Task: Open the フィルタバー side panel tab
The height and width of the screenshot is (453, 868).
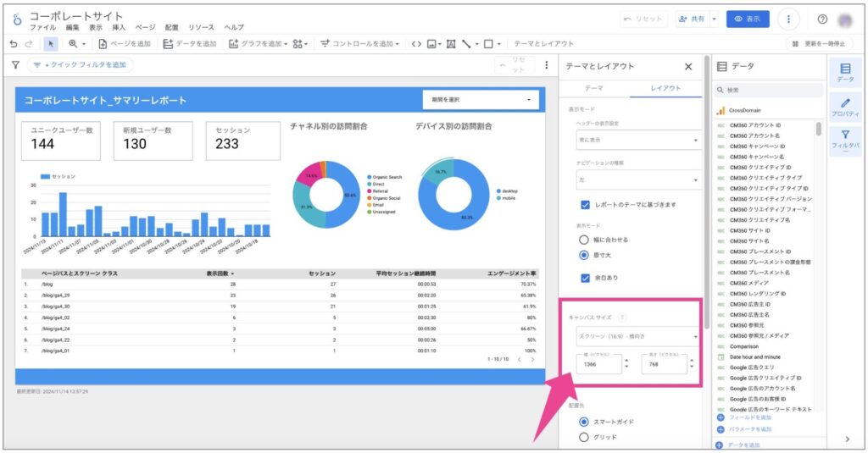Action: point(845,140)
